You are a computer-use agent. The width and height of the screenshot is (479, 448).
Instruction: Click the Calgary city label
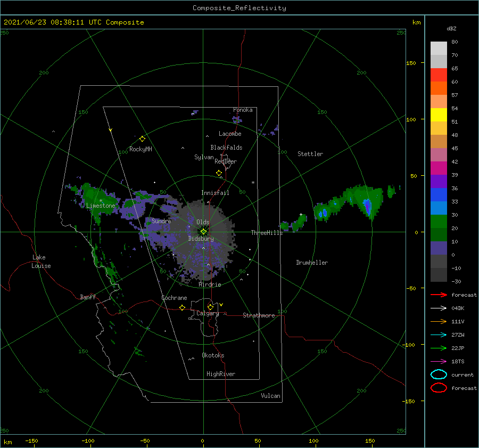click(208, 313)
